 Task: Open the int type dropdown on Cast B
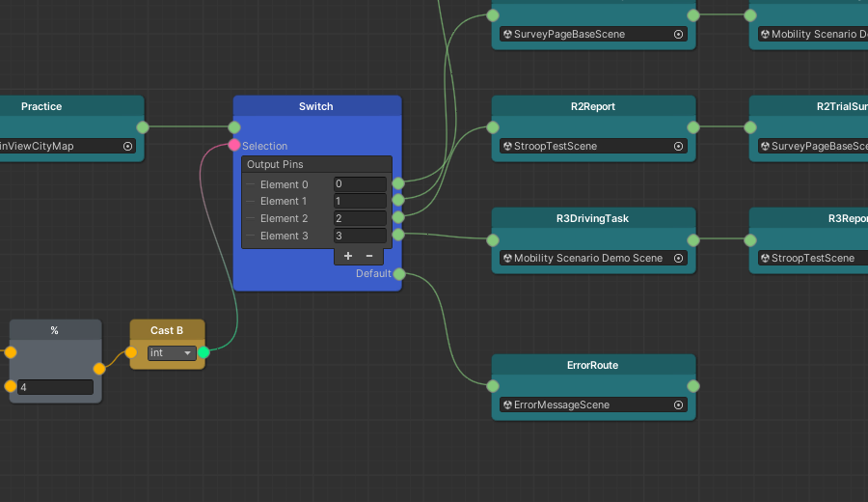pos(172,353)
